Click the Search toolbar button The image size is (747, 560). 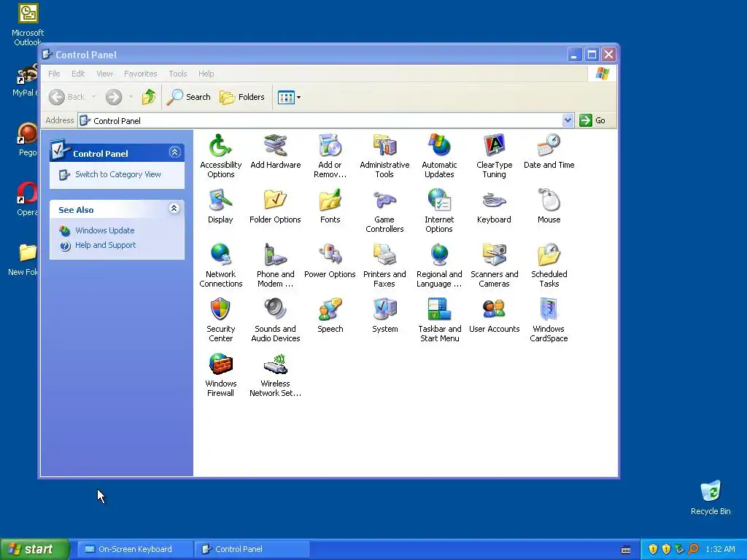pyautogui.click(x=189, y=97)
